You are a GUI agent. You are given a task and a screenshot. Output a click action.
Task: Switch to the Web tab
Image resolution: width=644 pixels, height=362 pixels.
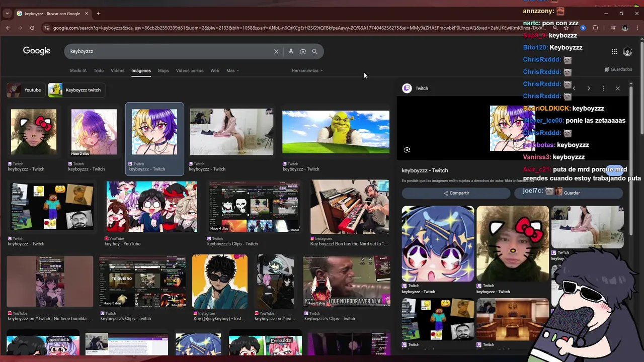point(215,70)
